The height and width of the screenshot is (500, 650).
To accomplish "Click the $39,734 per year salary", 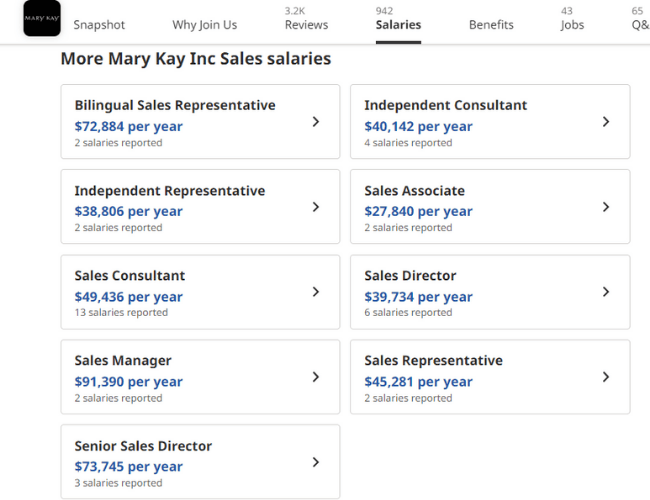I will (418, 297).
